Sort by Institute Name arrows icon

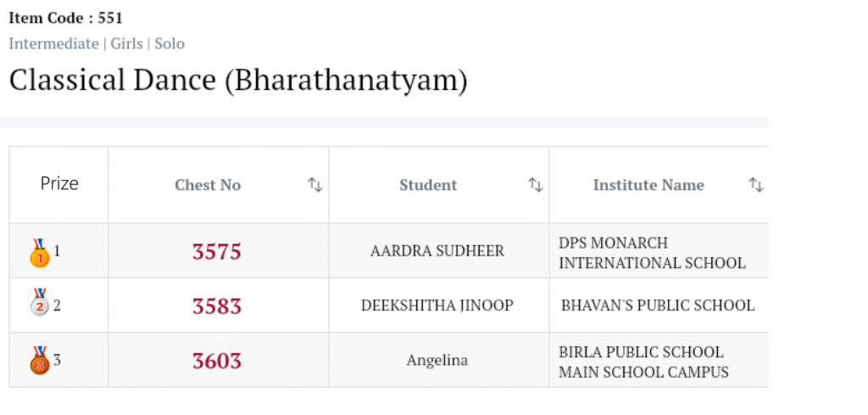[x=755, y=185]
